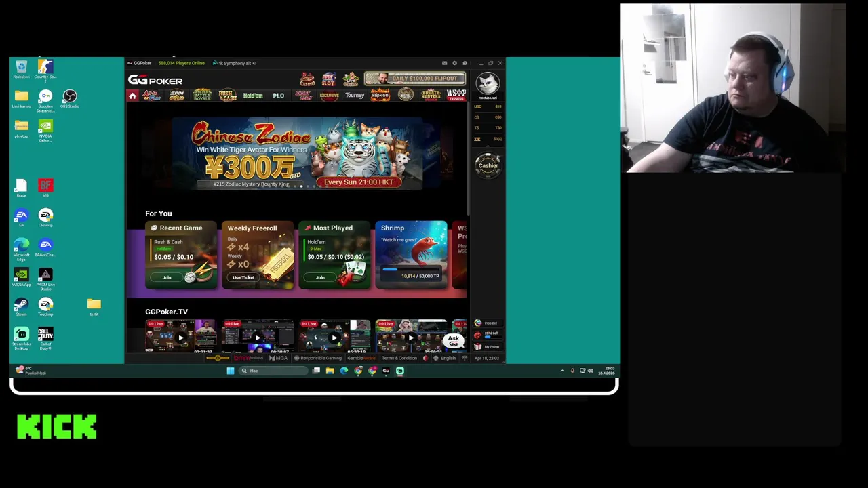Play the second GGPoker.TV live stream
Screen dimensions: 868x488
pos(257,337)
